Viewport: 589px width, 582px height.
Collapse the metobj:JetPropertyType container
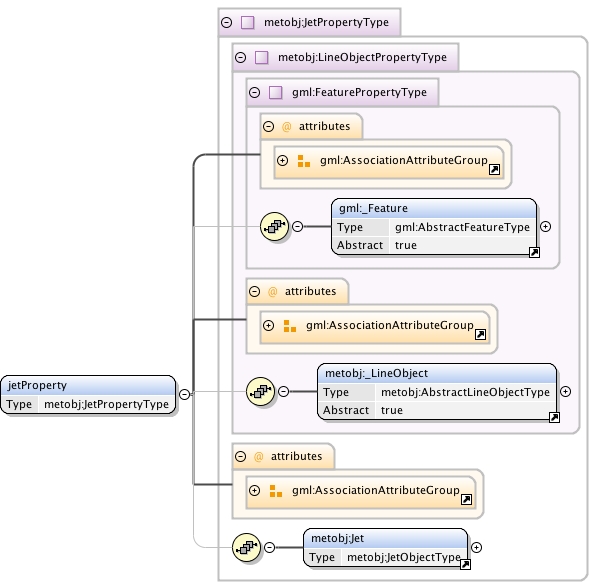coord(227,23)
